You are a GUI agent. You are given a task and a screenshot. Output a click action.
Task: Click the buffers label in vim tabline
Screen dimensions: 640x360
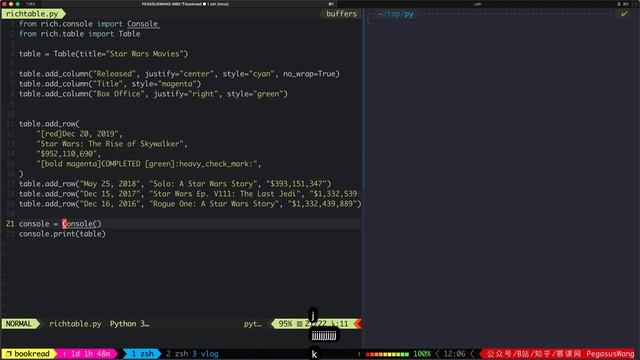click(341, 14)
